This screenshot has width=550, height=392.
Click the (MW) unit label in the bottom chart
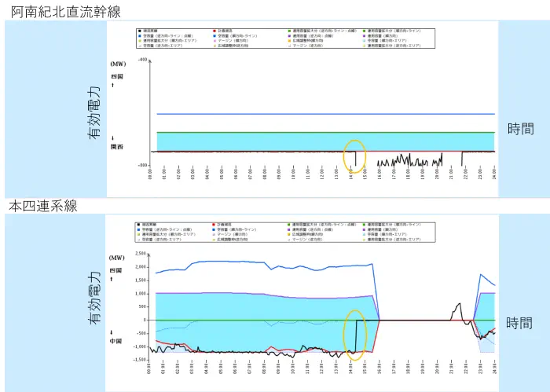click(117, 257)
